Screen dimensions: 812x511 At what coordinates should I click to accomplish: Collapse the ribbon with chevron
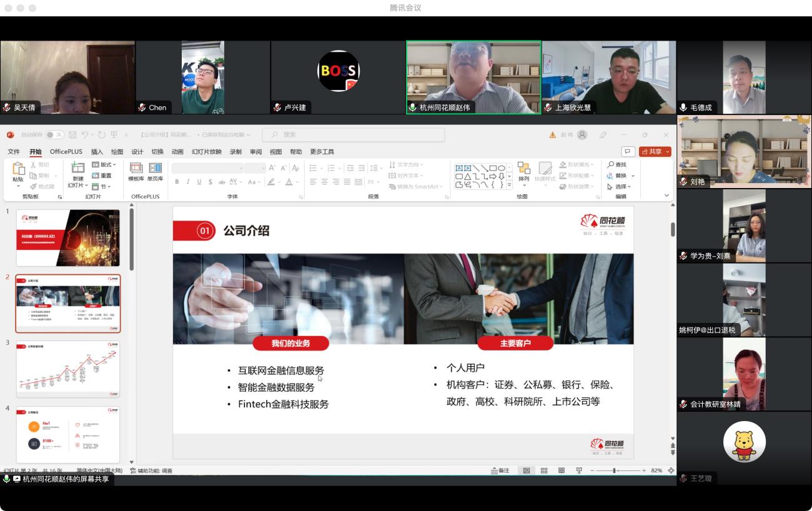pyautogui.click(x=666, y=196)
